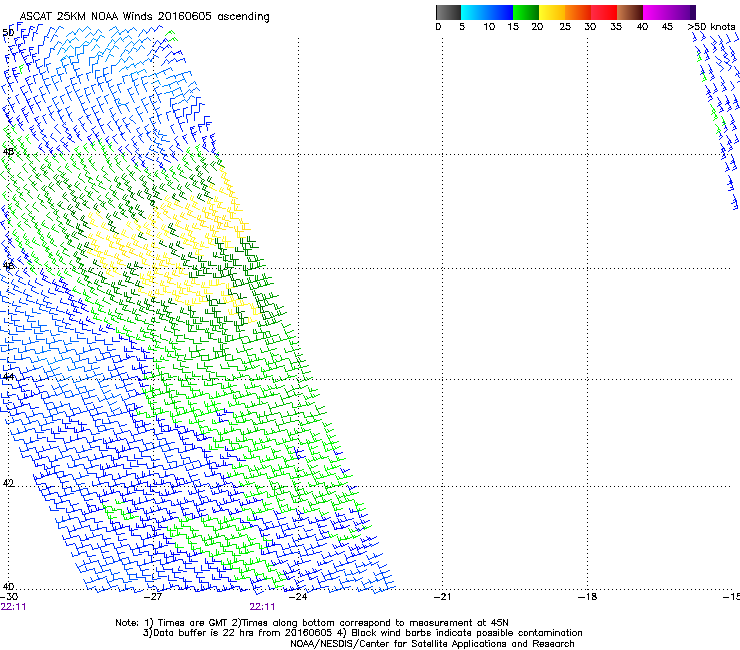Select the orange 25-30 knots color bar segment

click(x=578, y=12)
